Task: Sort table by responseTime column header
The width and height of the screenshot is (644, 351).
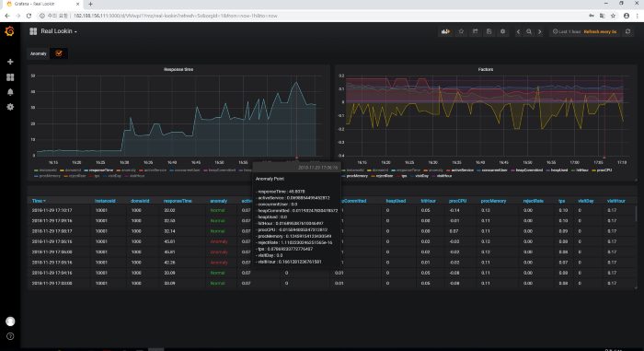Action: (178, 201)
